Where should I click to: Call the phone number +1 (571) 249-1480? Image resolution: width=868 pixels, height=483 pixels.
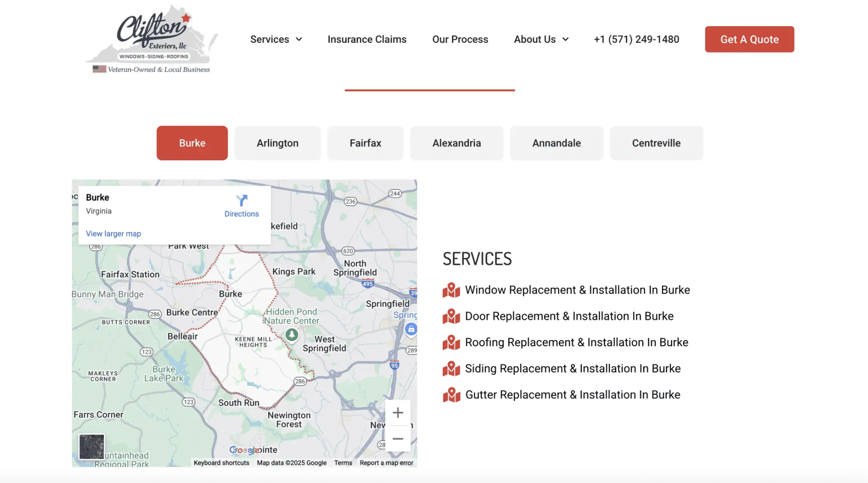pos(636,39)
